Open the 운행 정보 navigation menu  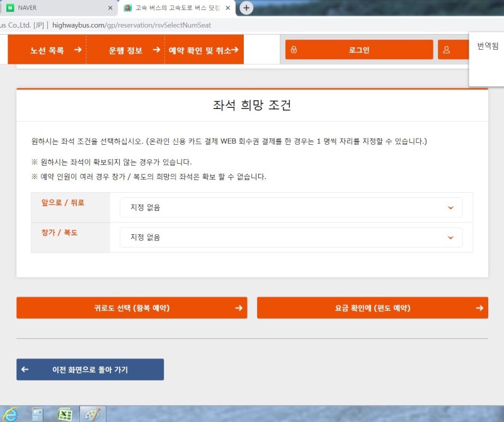tap(125, 50)
